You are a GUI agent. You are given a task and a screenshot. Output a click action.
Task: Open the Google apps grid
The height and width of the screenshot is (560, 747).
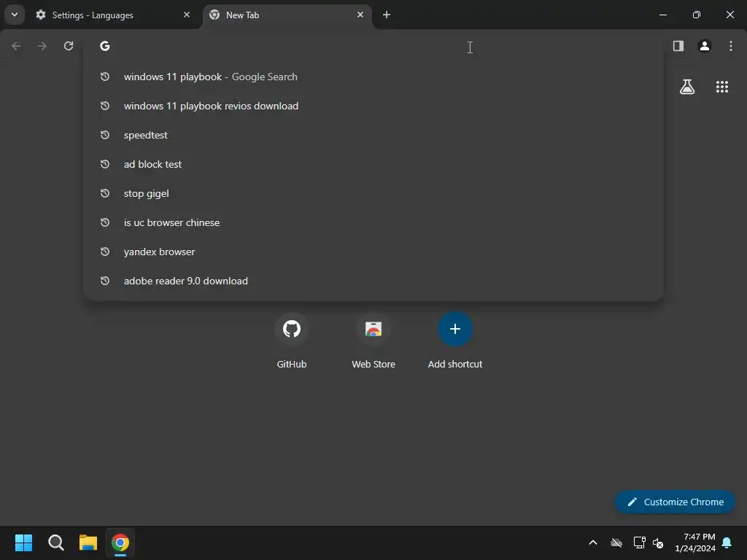coord(721,87)
